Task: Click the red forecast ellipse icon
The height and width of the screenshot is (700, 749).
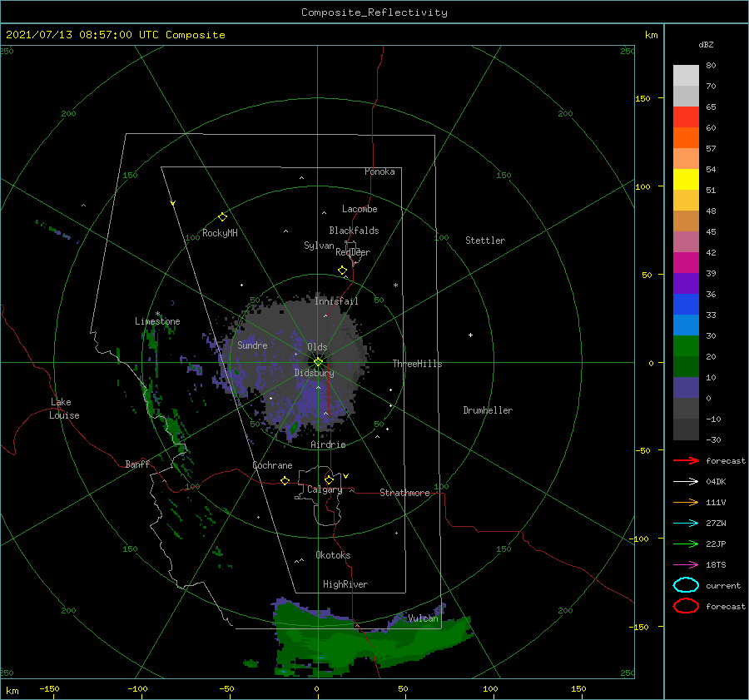Action: (x=686, y=606)
